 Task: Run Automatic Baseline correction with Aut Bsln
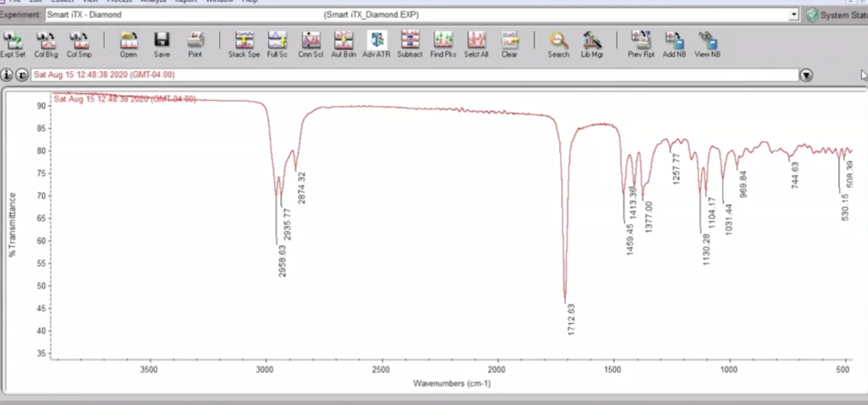pyautogui.click(x=343, y=43)
